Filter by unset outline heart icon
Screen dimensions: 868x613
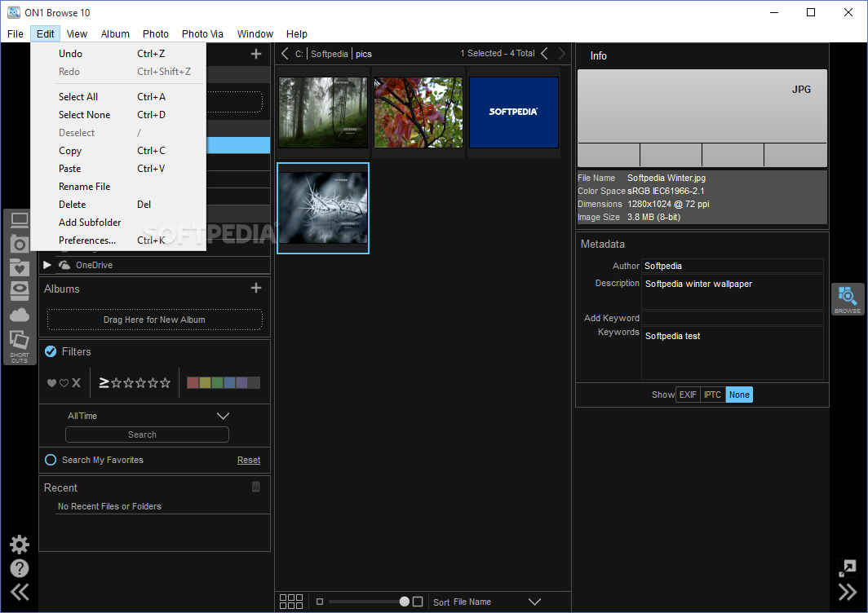64,383
